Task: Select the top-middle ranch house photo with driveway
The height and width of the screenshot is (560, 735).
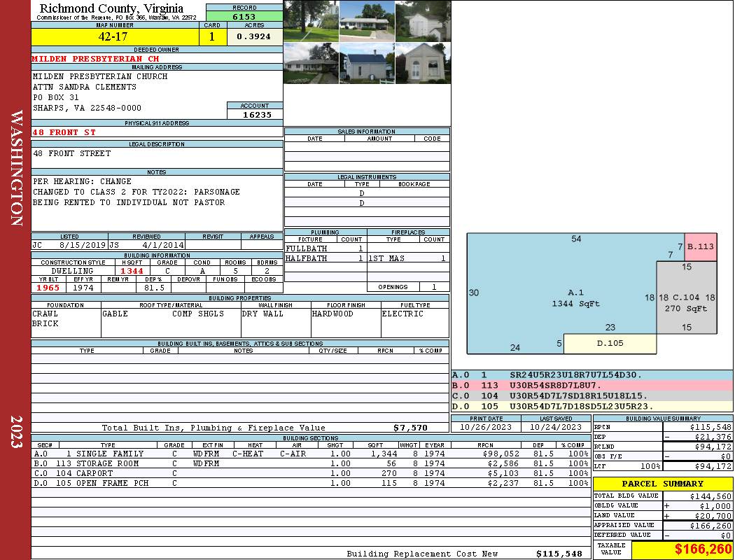Action: (367, 20)
